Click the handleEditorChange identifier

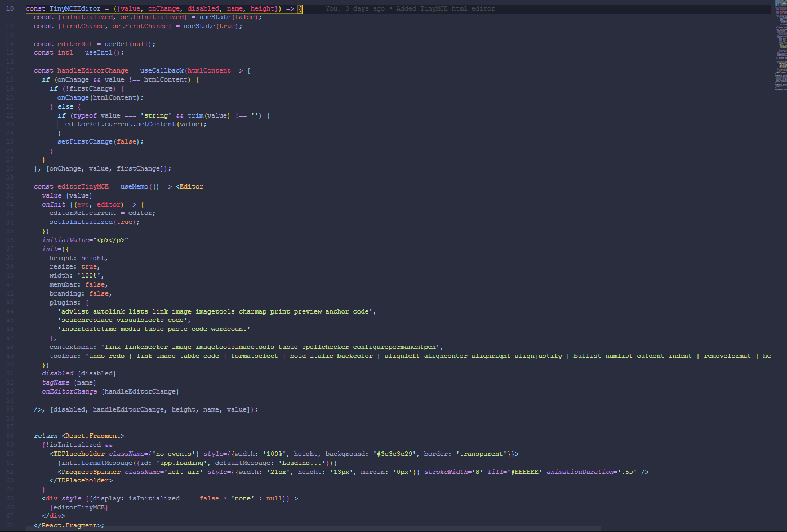(x=92, y=70)
